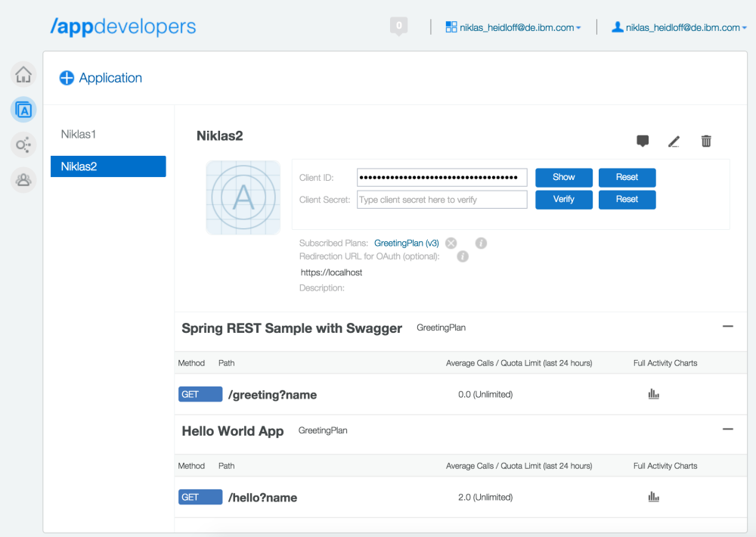Click Verify button for Client Secret
The height and width of the screenshot is (537, 756).
pyautogui.click(x=563, y=200)
